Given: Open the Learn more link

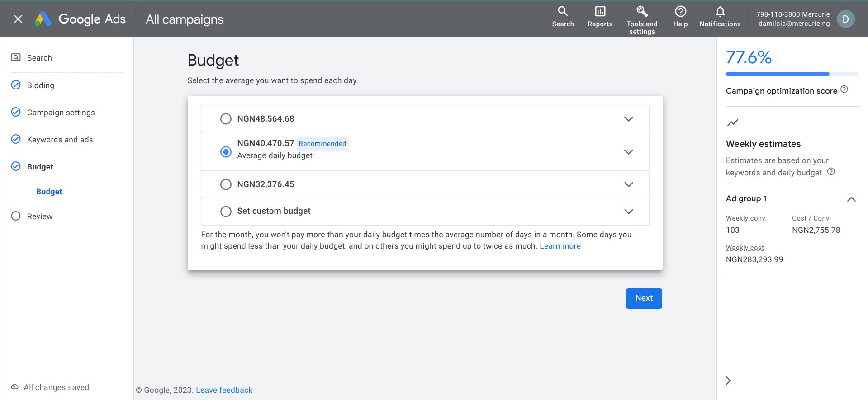Looking at the screenshot, I should (x=560, y=246).
